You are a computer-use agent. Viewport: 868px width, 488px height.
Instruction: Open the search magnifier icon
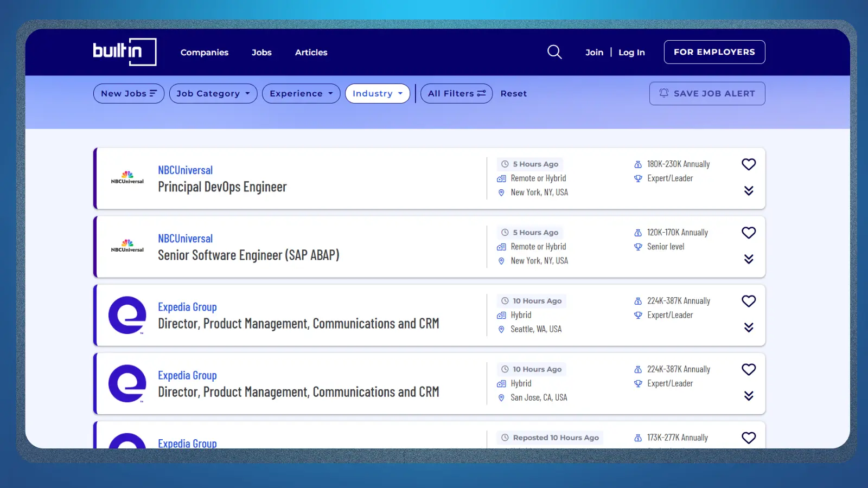tap(554, 52)
